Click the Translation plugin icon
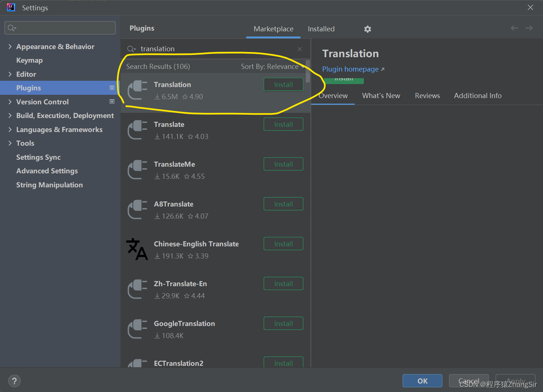543x392 pixels. pos(137,90)
